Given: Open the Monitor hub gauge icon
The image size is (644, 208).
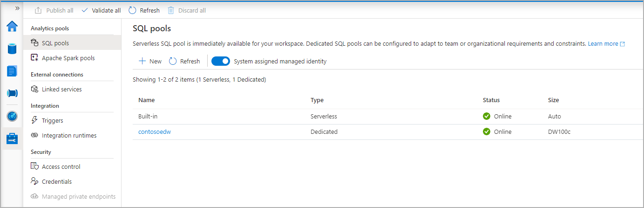Looking at the screenshot, I should coord(12,116).
